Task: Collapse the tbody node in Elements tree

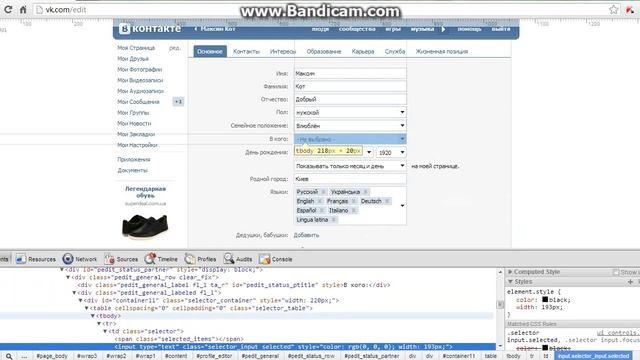Action: 93,316
